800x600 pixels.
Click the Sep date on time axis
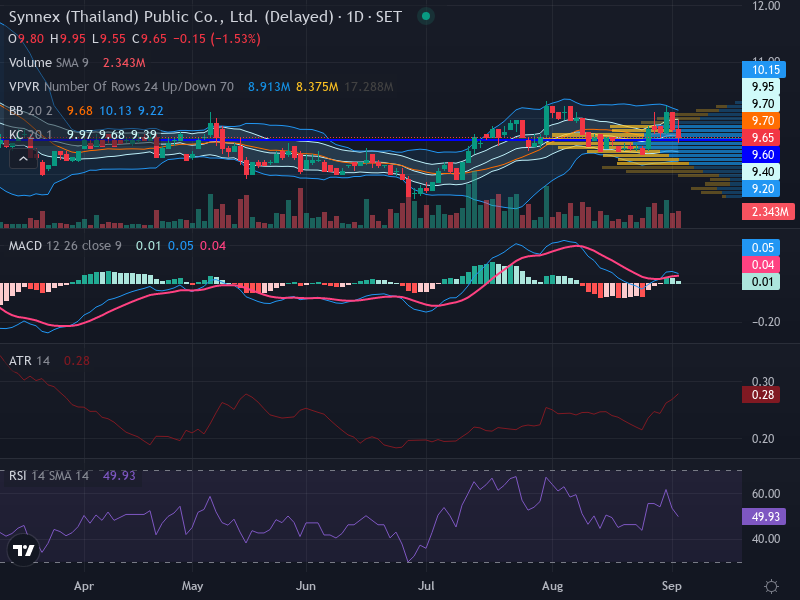click(x=671, y=586)
